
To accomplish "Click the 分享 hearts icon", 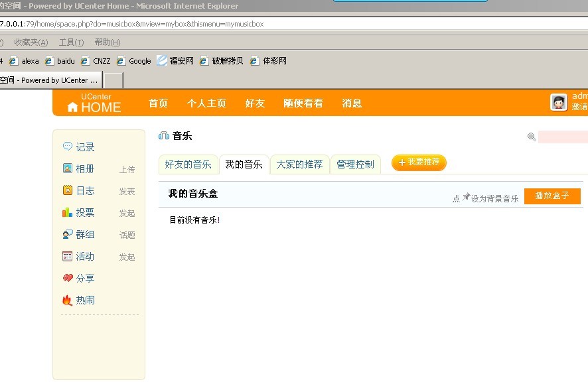I will 68,278.
